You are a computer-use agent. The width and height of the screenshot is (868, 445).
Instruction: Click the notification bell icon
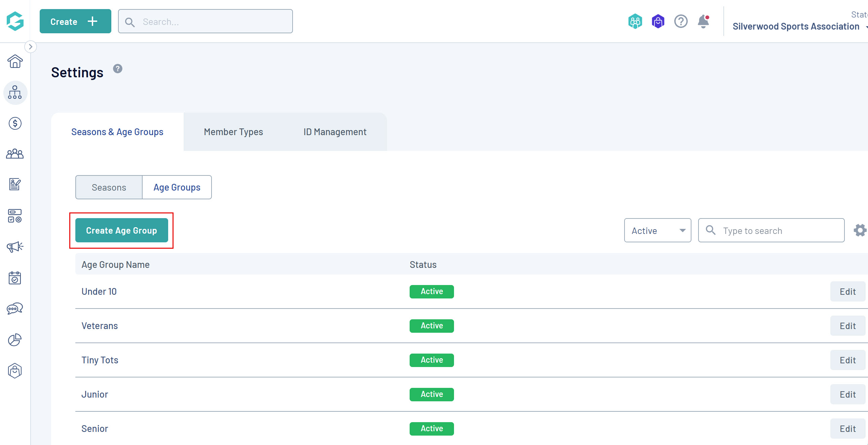click(x=703, y=22)
